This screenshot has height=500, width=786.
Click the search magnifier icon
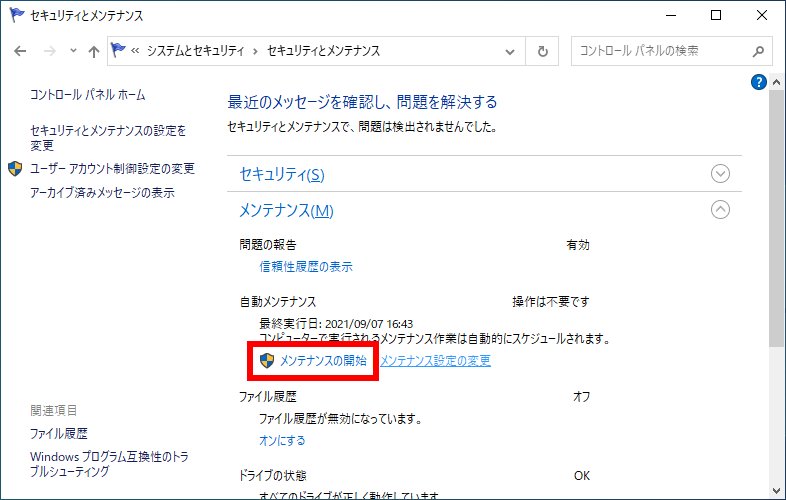click(x=758, y=51)
